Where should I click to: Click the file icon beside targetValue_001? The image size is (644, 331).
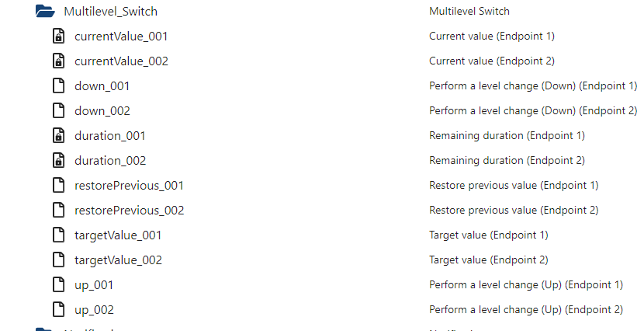coord(57,235)
